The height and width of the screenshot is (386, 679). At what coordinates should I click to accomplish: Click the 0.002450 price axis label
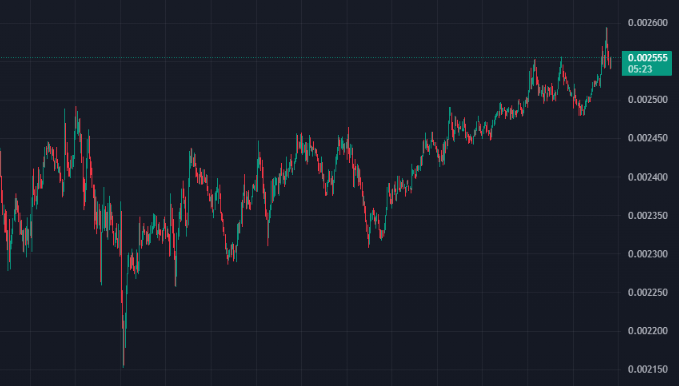(647, 138)
